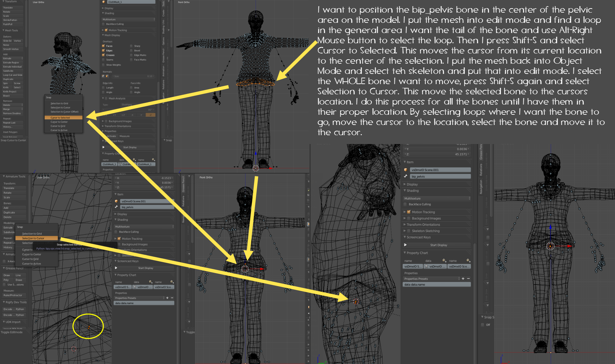This screenshot has height=364, width=615.
Task: Click the mesh data icon in the ClothMesh Property Chart
Action: pyautogui.click(x=120, y=164)
